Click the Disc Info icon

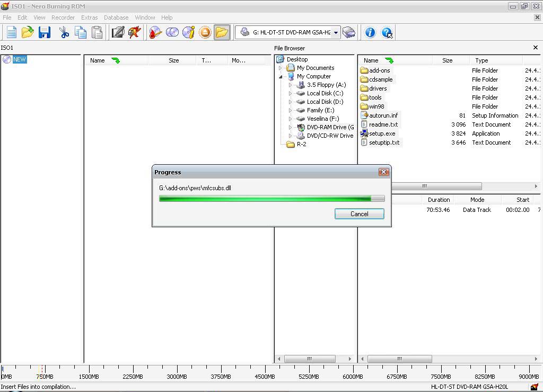pyautogui.click(x=189, y=32)
